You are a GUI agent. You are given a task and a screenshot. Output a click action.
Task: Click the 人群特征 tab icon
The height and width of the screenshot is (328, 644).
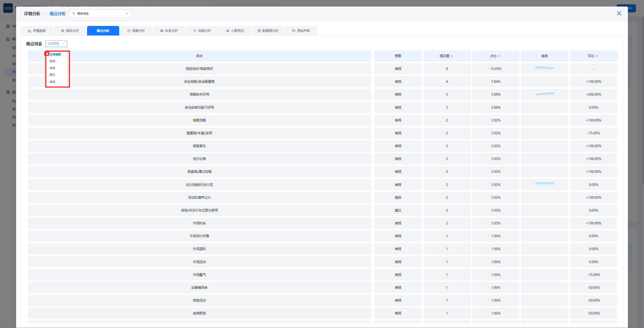coord(228,31)
